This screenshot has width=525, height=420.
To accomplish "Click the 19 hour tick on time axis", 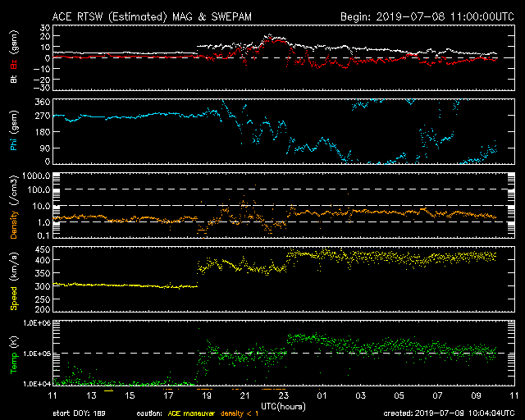I will tap(207, 395).
